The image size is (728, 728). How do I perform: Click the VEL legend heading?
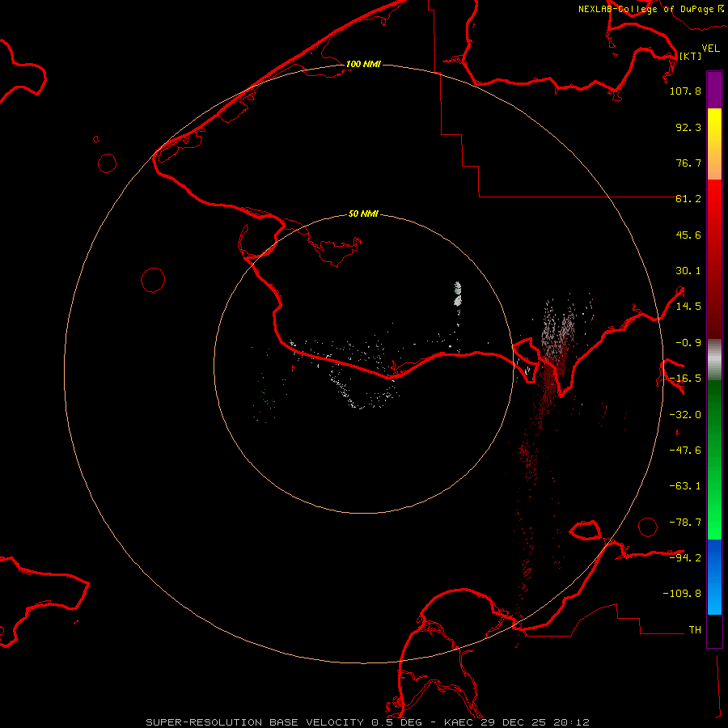(710, 49)
